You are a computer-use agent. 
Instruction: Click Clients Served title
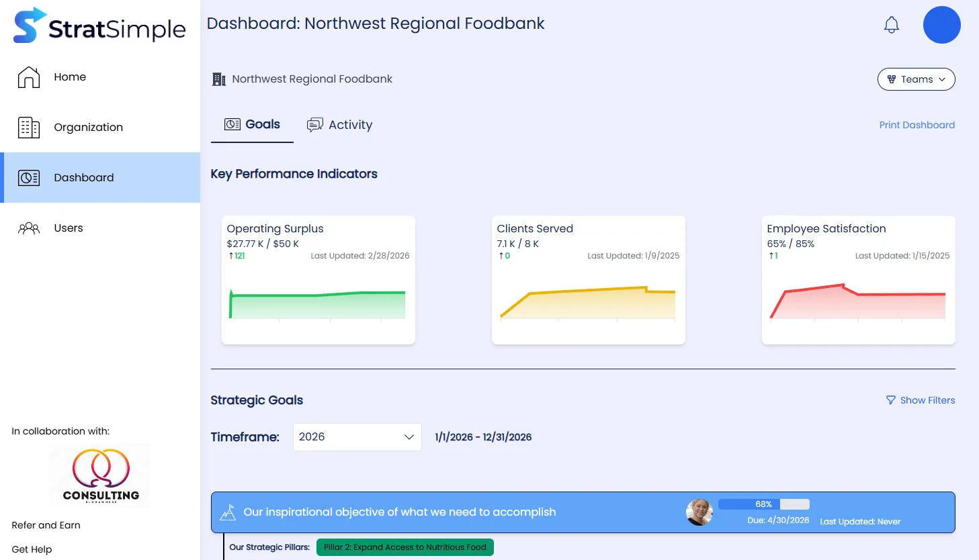click(x=535, y=229)
